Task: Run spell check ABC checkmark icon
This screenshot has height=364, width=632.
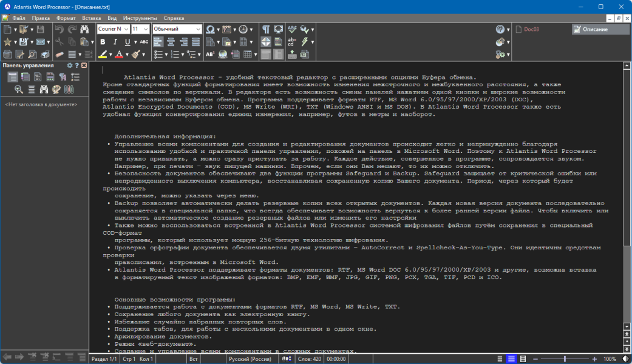Action: coord(292,29)
